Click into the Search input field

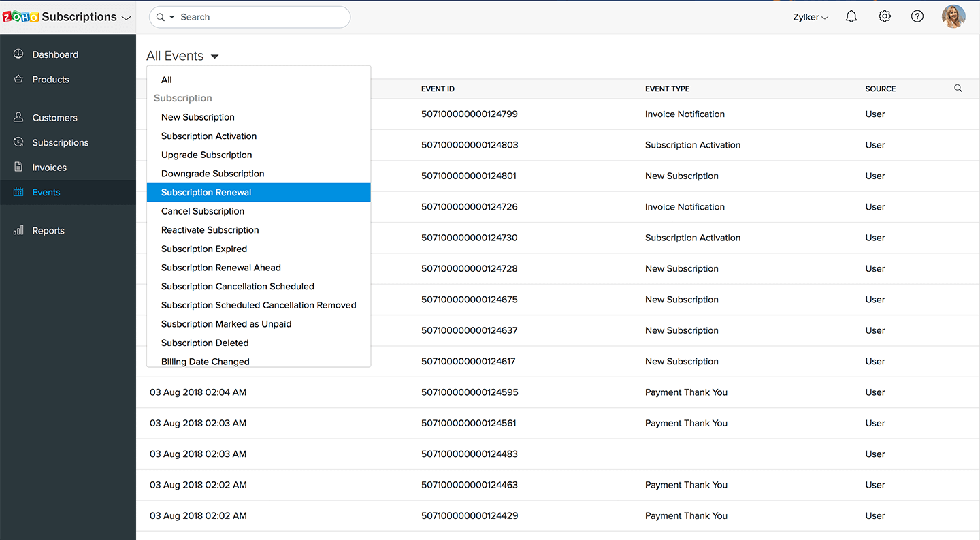[x=259, y=17]
